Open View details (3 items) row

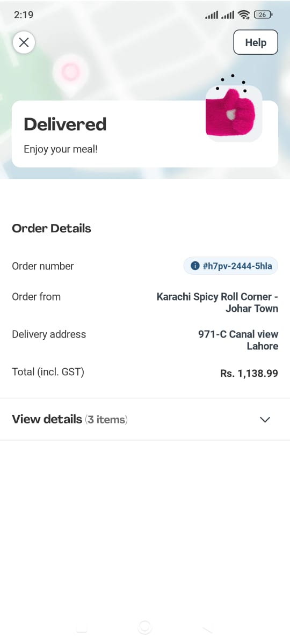(x=145, y=419)
